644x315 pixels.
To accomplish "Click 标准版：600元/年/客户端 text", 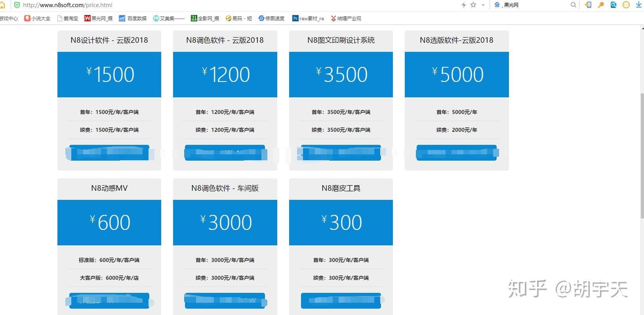I will [109, 260].
